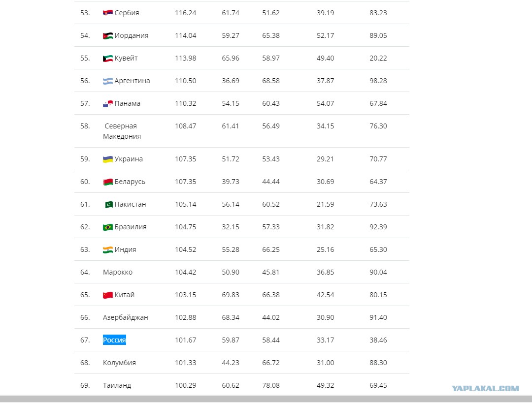This screenshot has height=403, width=532.
Task: Click the horizontal scrollbar at bottom
Action: point(266,399)
